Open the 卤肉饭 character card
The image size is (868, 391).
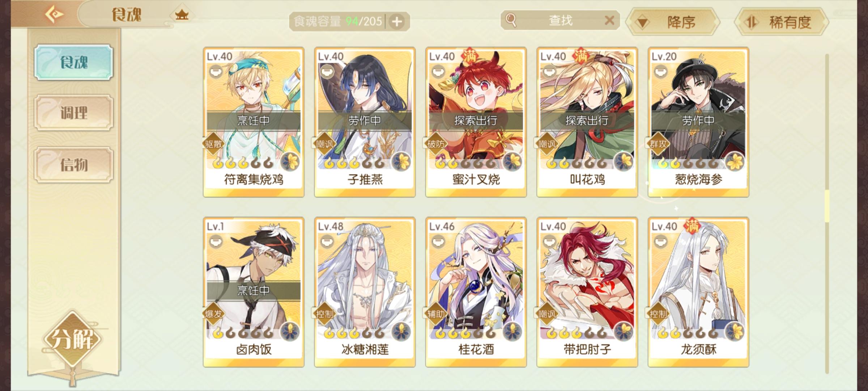click(254, 292)
